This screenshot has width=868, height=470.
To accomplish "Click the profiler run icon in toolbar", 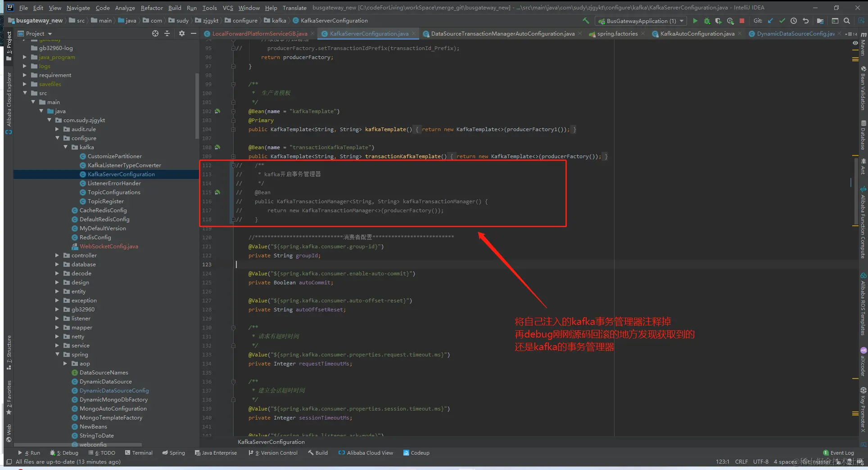I will (730, 21).
